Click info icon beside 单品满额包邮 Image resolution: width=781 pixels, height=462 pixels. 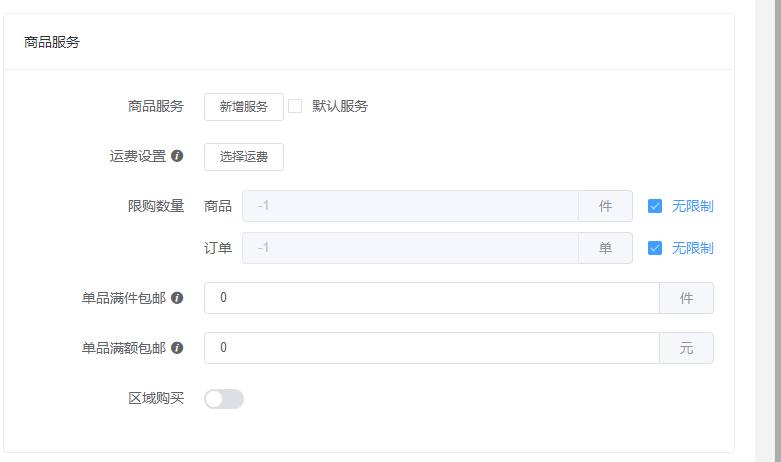(177, 348)
